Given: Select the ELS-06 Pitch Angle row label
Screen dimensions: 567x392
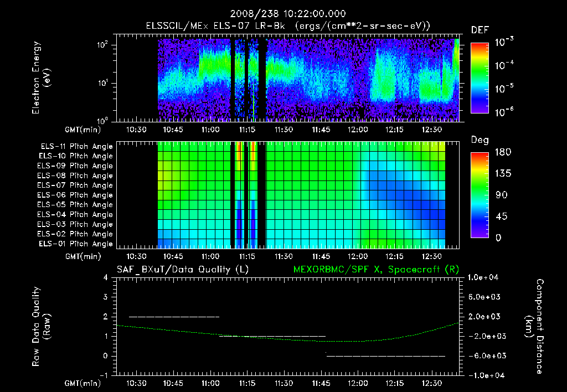Looking at the screenshot, I should click(75, 195).
